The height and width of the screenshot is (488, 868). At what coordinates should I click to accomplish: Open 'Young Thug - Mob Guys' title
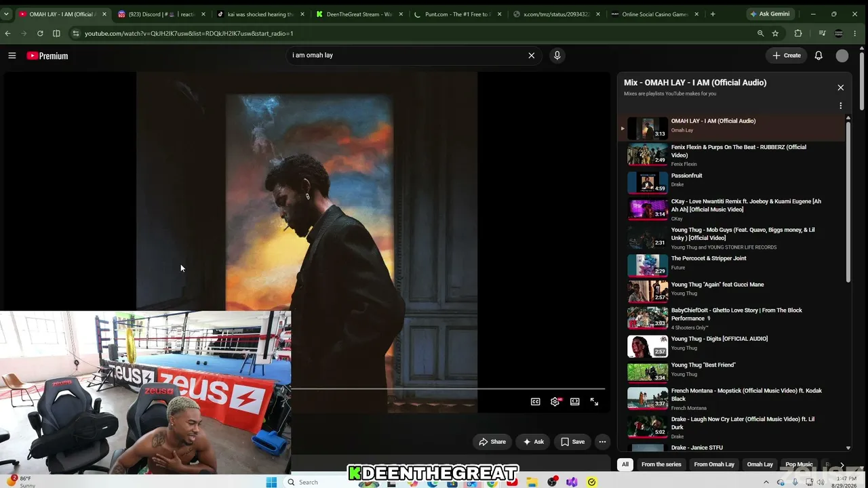tap(743, 234)
